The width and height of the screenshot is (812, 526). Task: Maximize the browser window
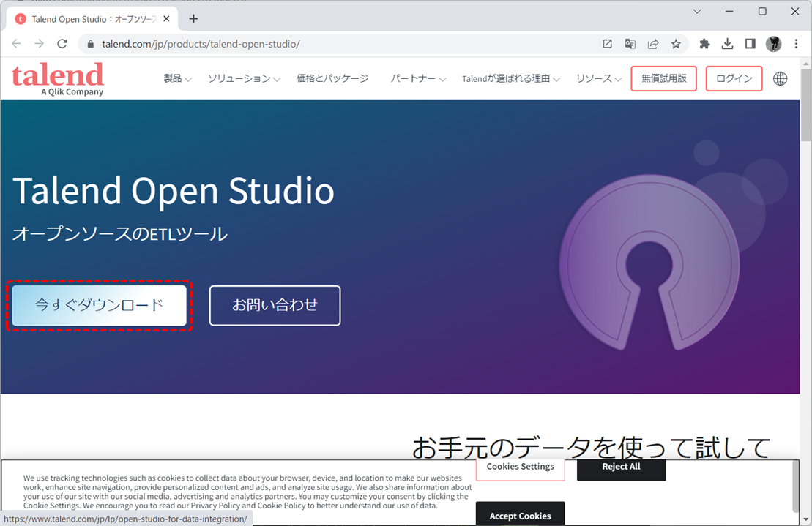pos(762,12)
